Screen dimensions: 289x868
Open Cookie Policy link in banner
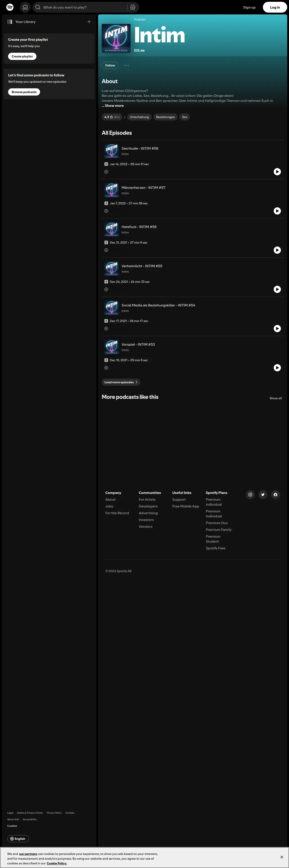pos(56,863)
